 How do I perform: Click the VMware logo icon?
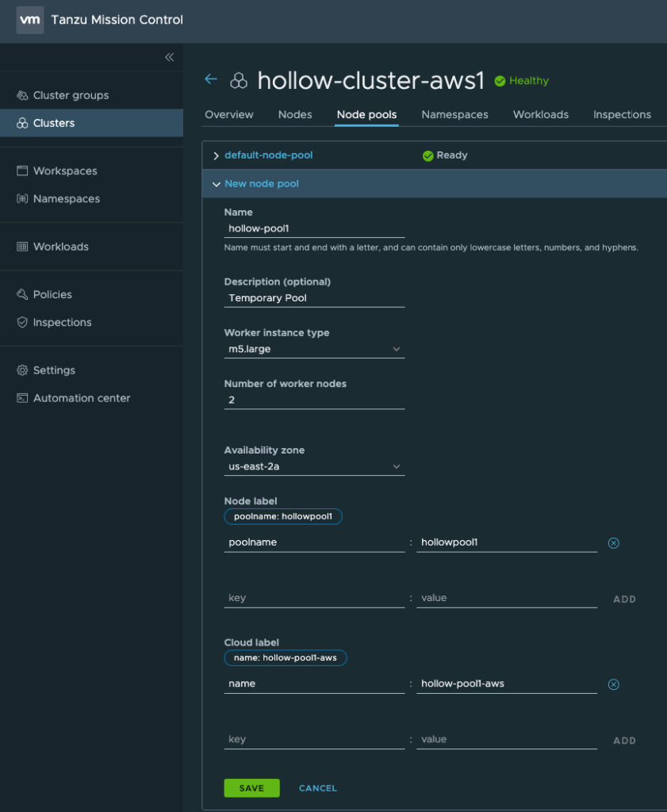(x=29, y=20)
